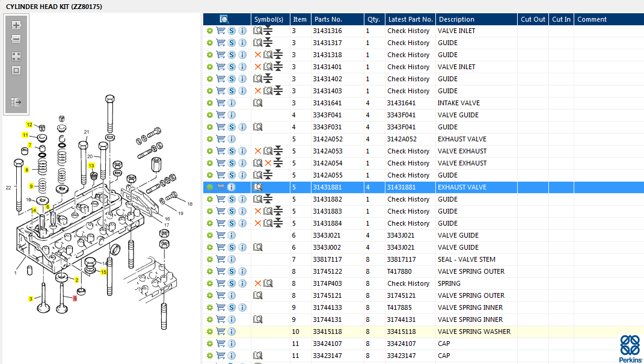Image resolution: width=644 pixels, height=364 pixels.
Task: Click red X symbol for part 31431318
Action: (x=258, y=55)
